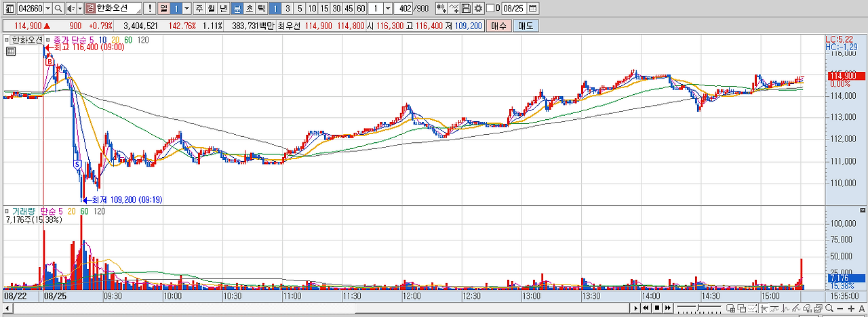Click the red 경 market badge icon

click(90, 8)
